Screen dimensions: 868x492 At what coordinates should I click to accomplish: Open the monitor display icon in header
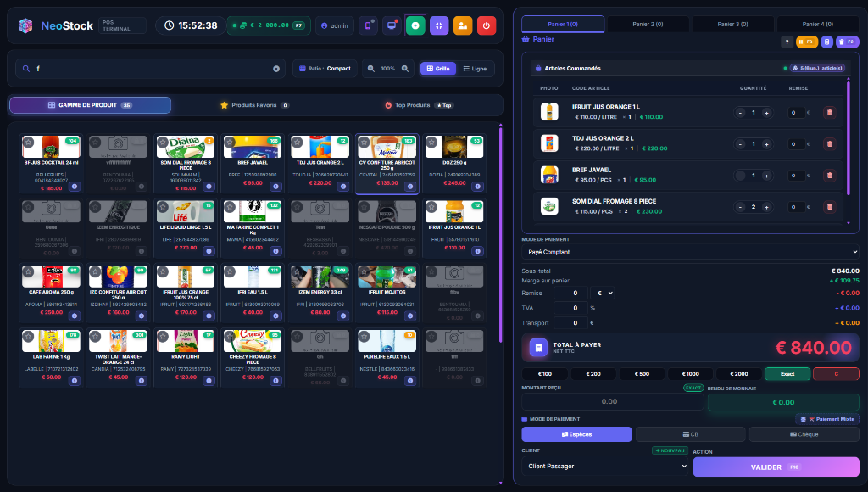392,25
